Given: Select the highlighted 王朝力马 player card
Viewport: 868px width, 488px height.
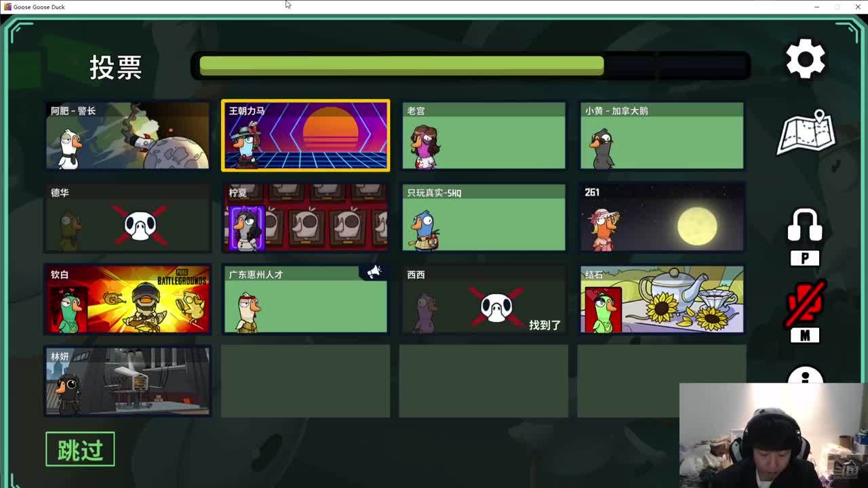Looking at the screenshot, I should (305, 136).
